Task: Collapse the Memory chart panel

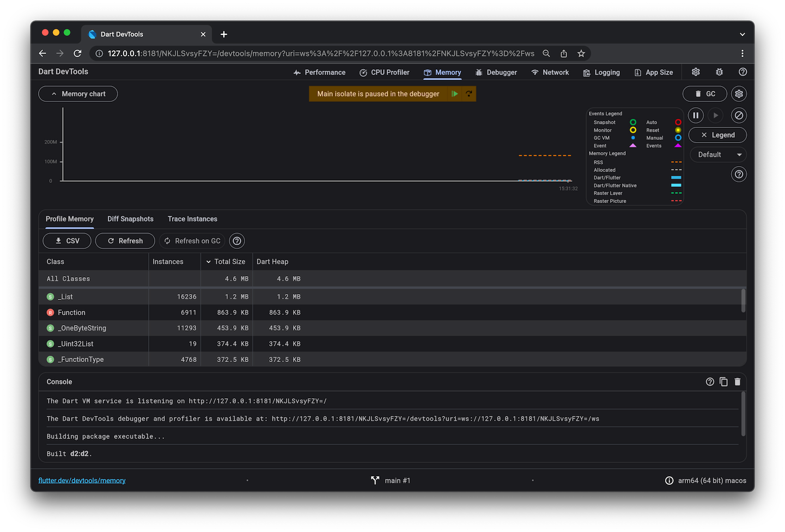Action: [x=78, y=93]
